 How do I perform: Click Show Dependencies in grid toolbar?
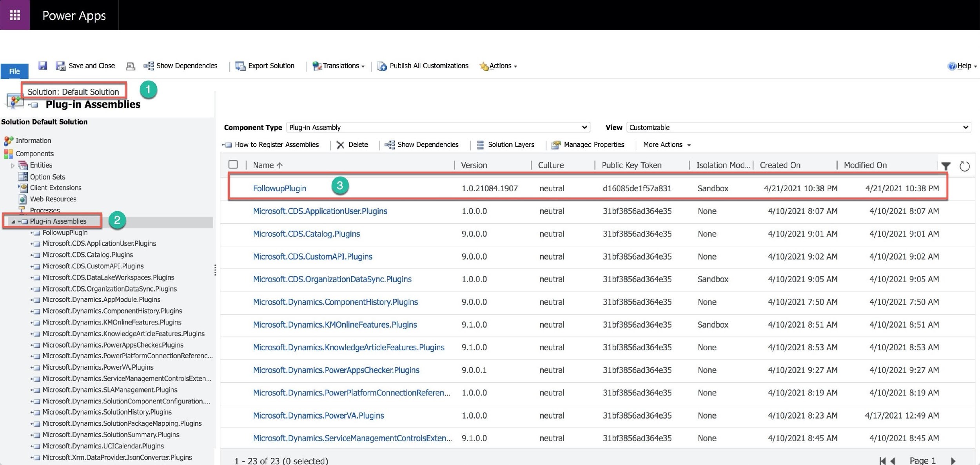tap(421, 144)
